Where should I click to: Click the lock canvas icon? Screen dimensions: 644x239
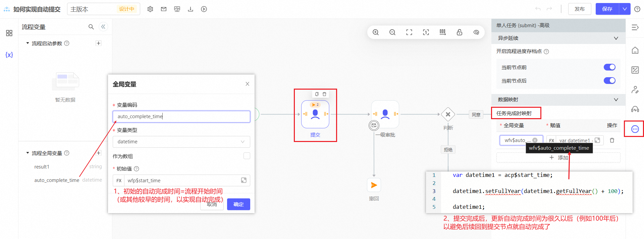click(x=460, y=32)
